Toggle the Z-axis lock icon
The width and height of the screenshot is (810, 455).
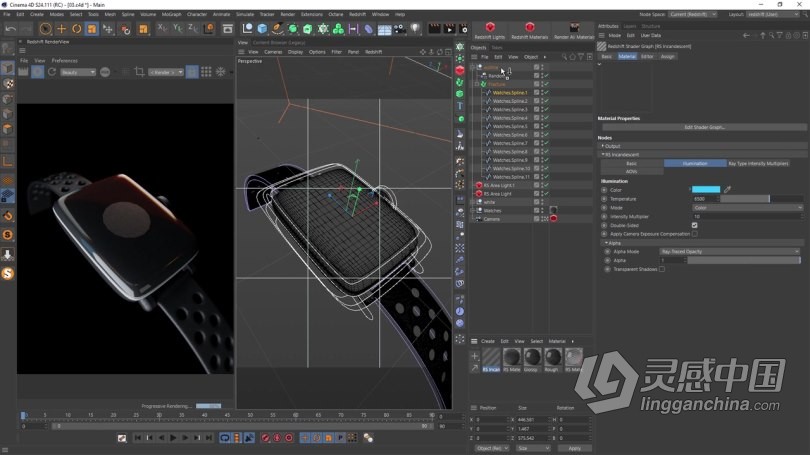[193, 28]
